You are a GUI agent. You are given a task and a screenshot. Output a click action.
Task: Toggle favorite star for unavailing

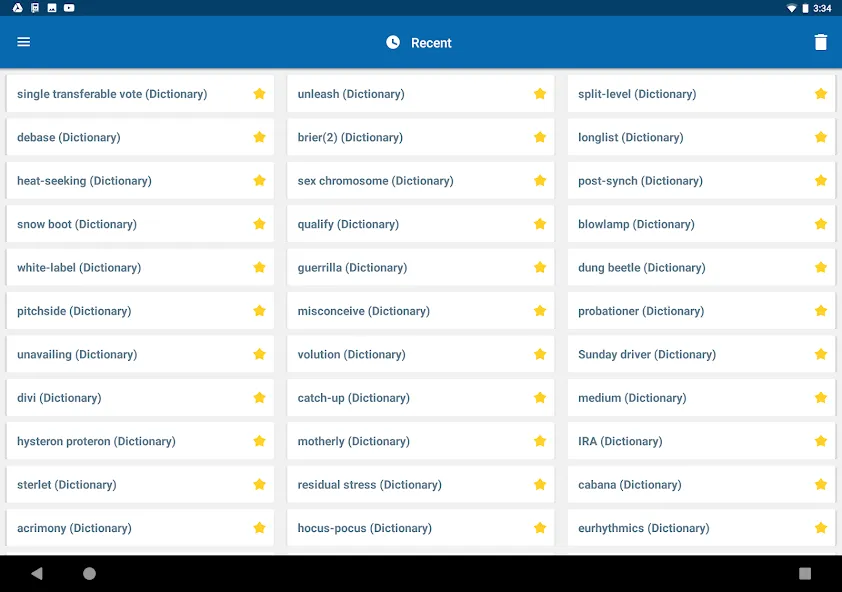(259, 355)
